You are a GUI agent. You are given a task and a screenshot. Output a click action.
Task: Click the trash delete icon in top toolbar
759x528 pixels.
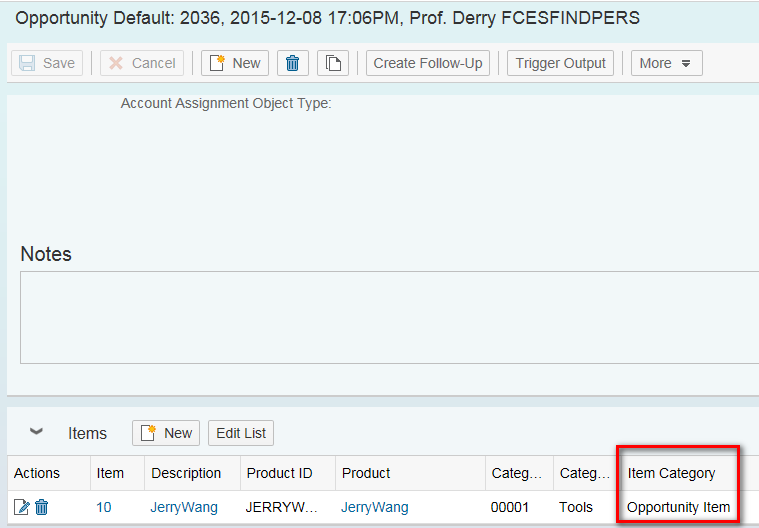tap(292, 63)
